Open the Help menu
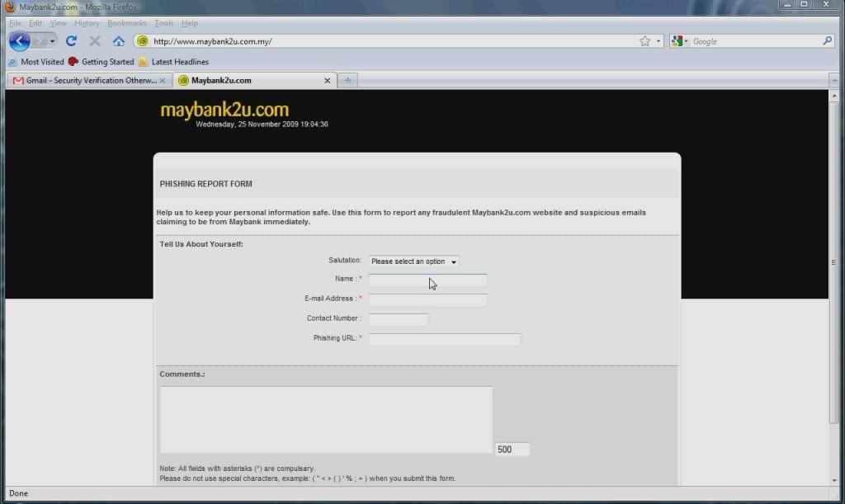Screen dimensions: 845x504 click(x=189, y=23)
